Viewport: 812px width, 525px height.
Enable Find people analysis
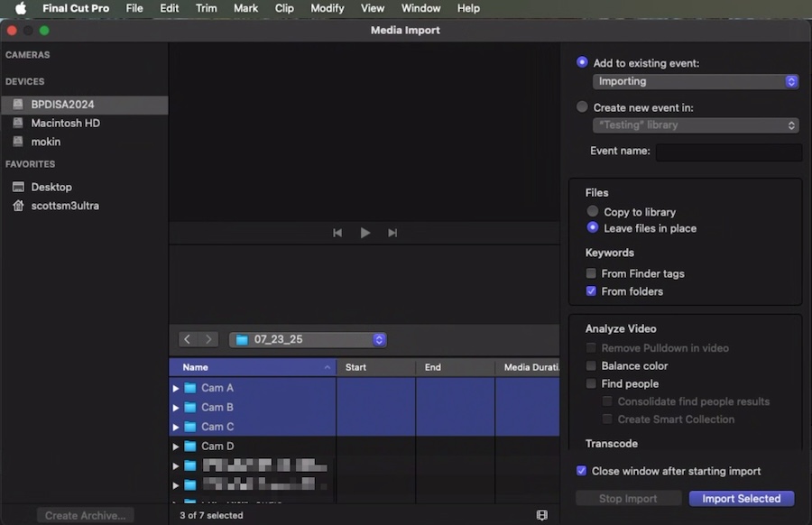click(x=591, y=383)
